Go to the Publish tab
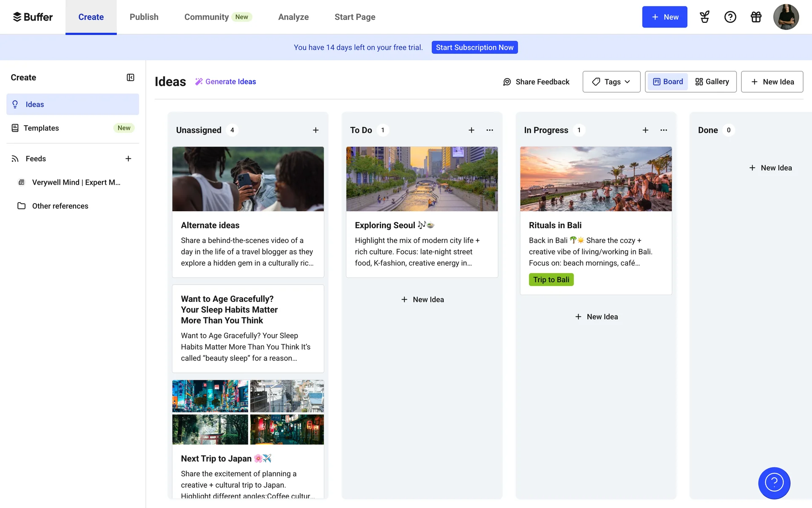The image size is (812, 508). (x=144, y=17)
